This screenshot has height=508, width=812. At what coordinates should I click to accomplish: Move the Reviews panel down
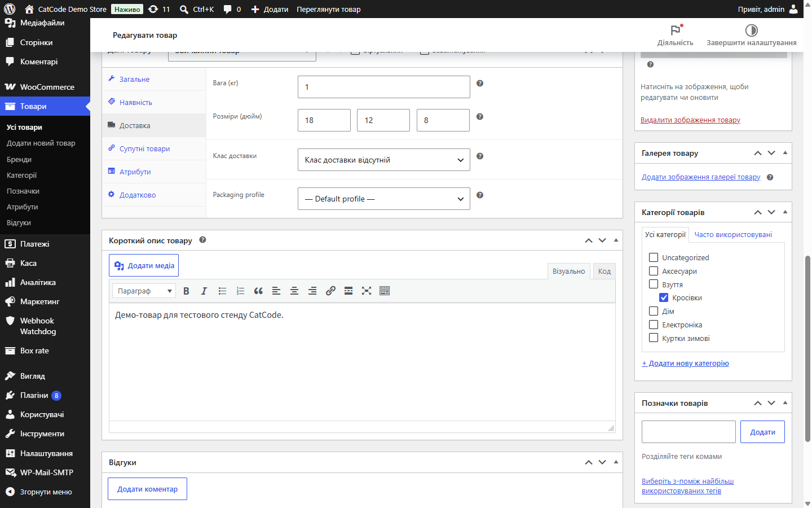602,462
